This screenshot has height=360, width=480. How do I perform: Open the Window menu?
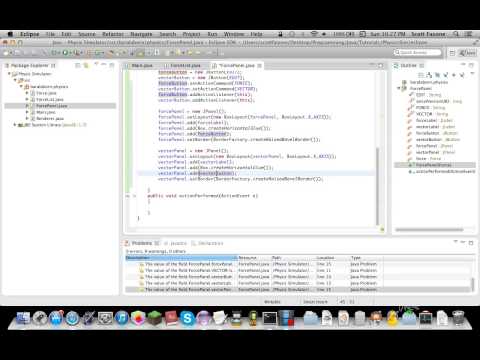tap(234, 34)
